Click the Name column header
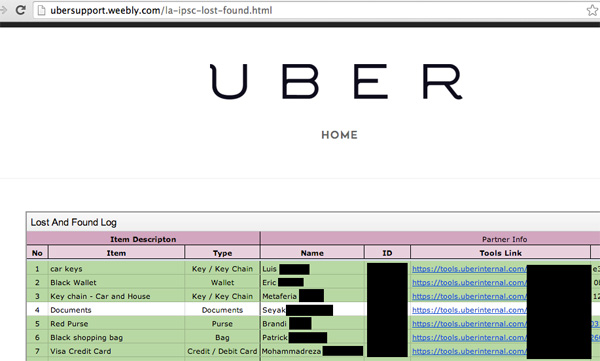Screen dimensions: 600x361 (312, 253)
